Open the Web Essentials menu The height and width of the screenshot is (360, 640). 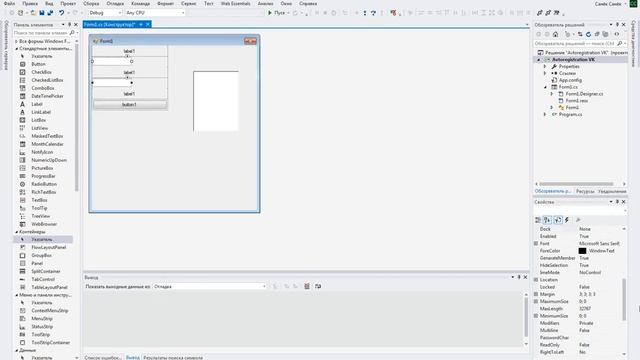(236, 3)
